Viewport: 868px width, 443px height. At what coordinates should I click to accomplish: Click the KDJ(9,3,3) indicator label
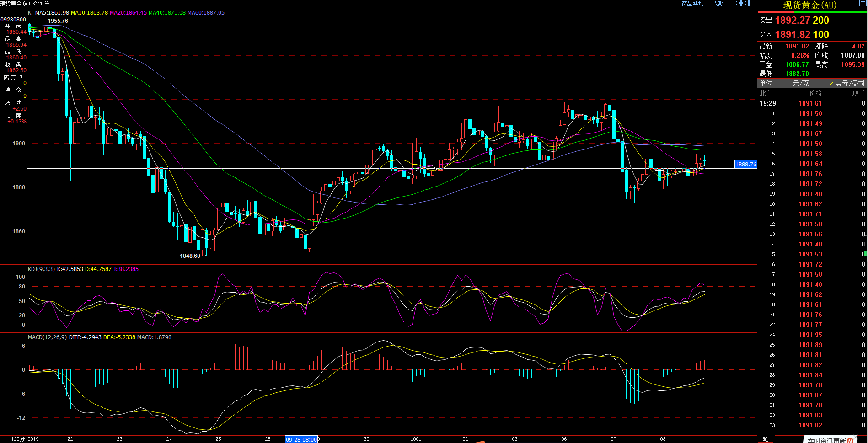[41, 269]
